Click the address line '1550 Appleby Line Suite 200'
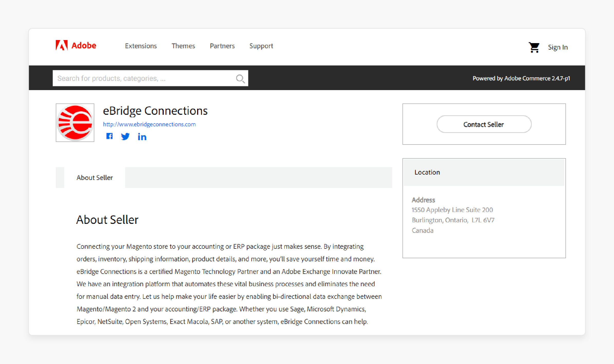The width and height of the screenshot is (614, 364). point(452,210)
